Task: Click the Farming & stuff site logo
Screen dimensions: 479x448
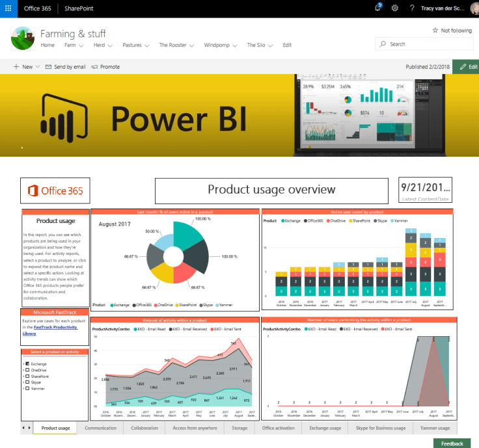Action: point(23,38)
